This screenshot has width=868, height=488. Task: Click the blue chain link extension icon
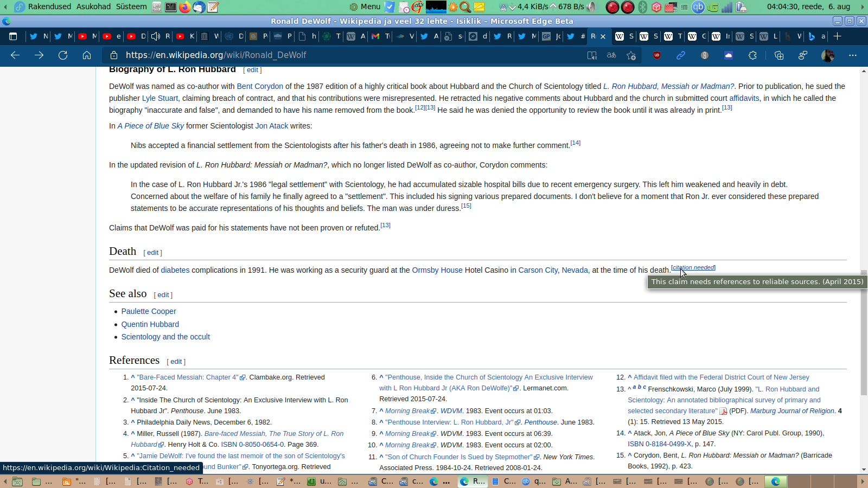(x=681, y=55)
